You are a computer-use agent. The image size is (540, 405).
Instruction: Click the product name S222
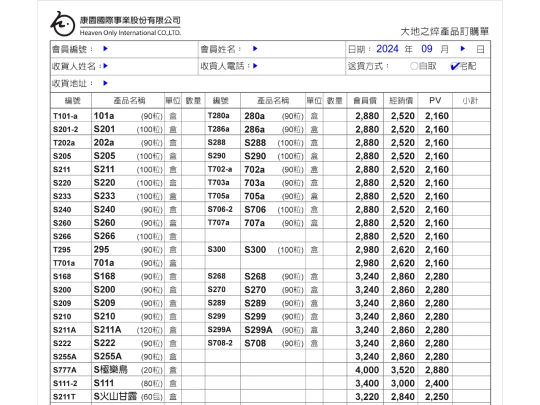104,343
